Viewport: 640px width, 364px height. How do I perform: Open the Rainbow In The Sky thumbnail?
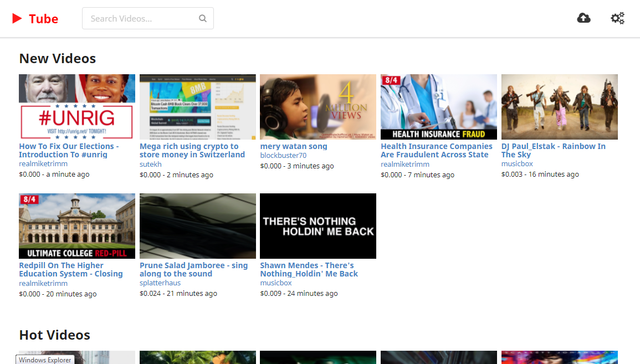point(560,107)
